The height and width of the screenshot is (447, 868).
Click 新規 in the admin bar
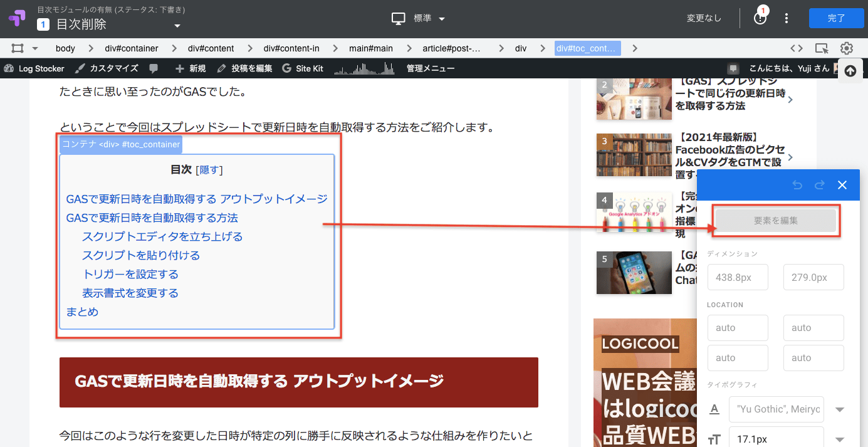point(191,68)
